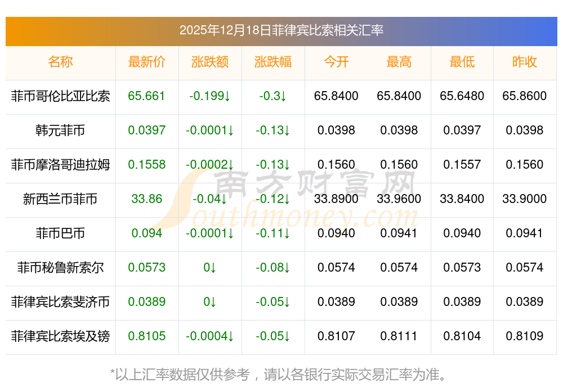Click change amount -0.04↓
The image size is (563, 392).
[x=210, y=199]
